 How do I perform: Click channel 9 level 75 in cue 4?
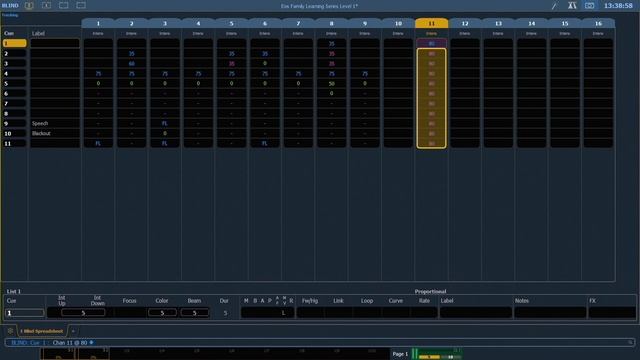[365, 73]
